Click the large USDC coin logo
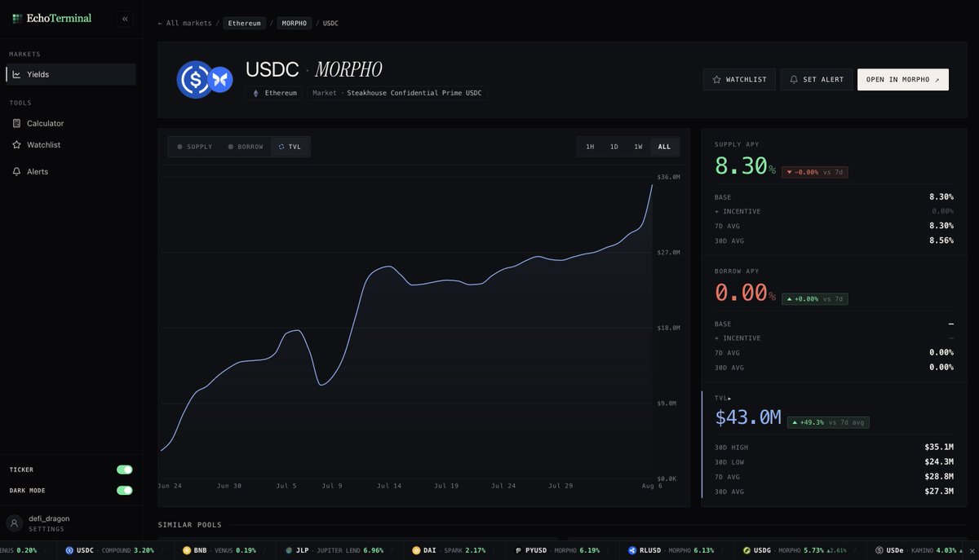 (x=195, y=80)
